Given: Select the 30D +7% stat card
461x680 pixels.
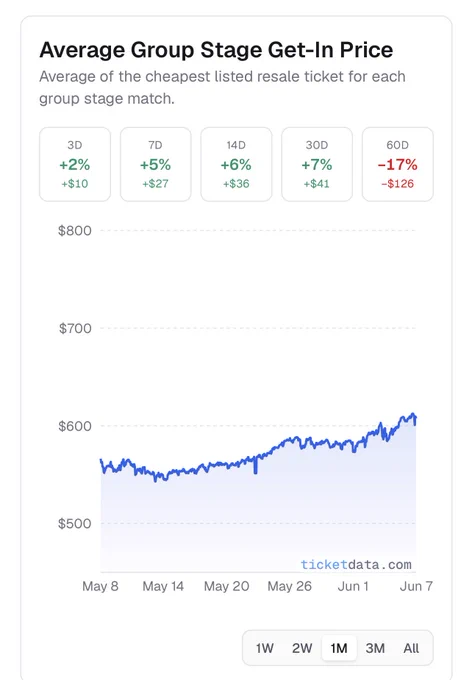Looking at the screenshot, I should 317,164.
